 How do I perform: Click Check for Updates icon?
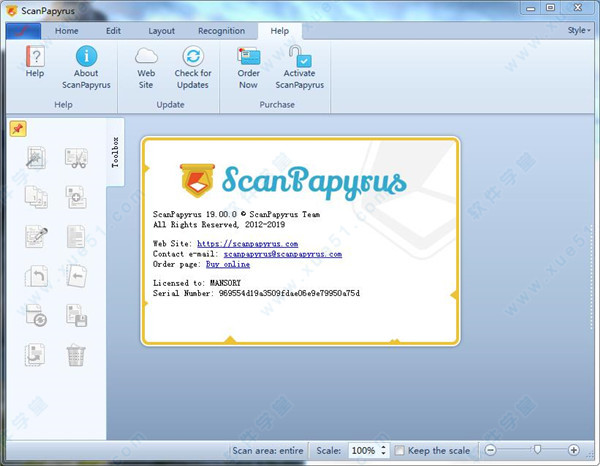tap(193, 56)
